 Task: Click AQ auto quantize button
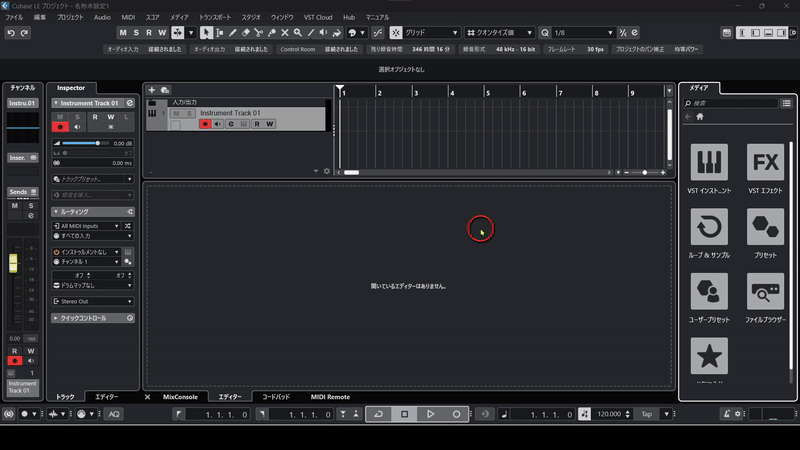pyautogui.click(x=114, y=414)
